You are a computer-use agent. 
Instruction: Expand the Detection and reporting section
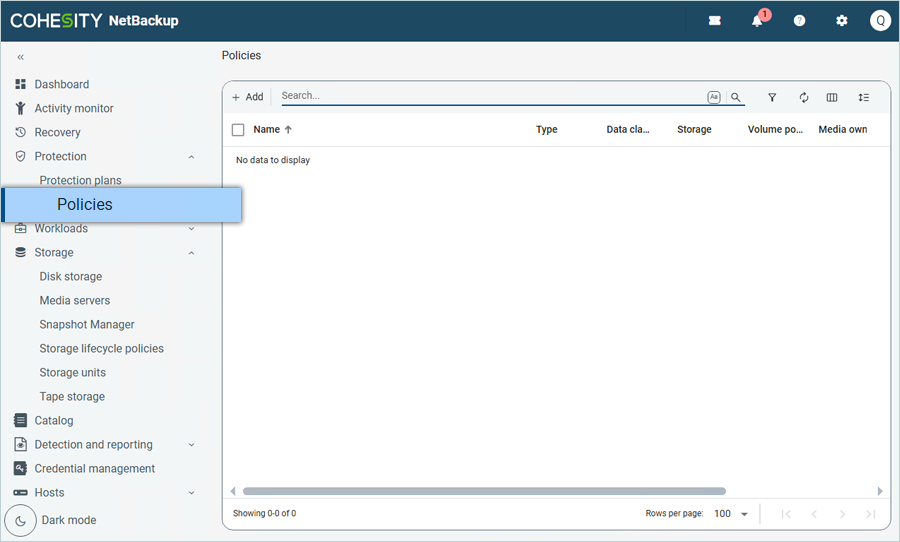191,445
